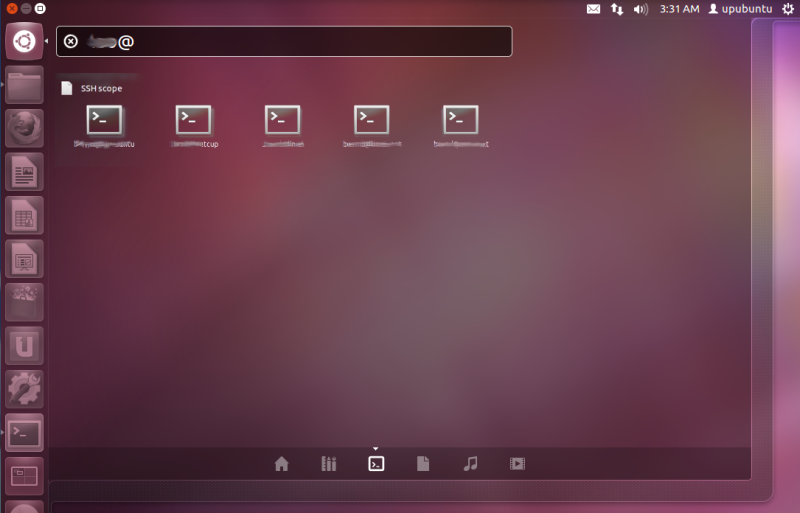Switch to the Files lens
This screenshot has width=800, height=513.
click(x=423, y=463)
